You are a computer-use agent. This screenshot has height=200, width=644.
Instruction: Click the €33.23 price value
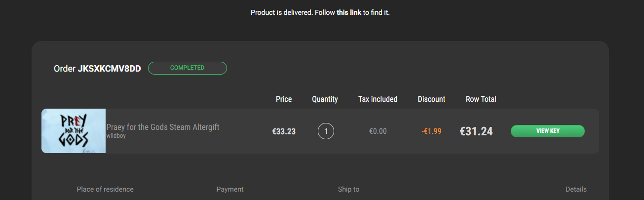pos(284,131)
